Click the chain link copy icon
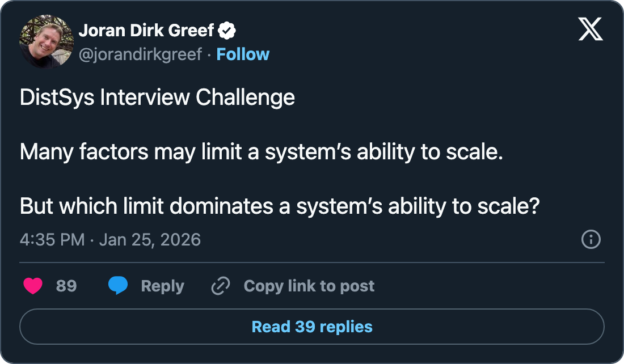Screen dimensions: 624x364 coord(220,286)
